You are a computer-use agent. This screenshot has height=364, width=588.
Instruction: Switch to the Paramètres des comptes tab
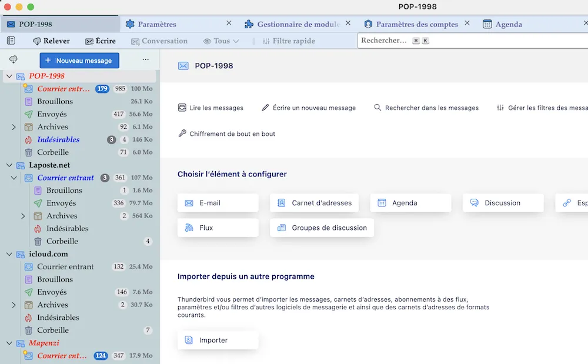[417, 24]
